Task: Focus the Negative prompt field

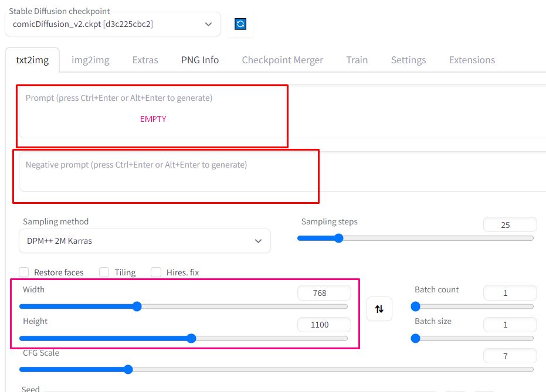Action: (283, 171)
